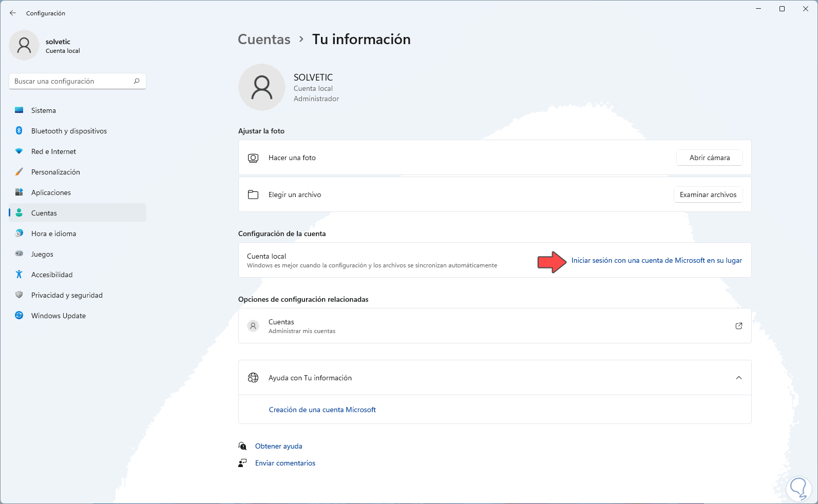Click the Tu información page title
This screenshot has width=818, height=504.
click(362, 40)
